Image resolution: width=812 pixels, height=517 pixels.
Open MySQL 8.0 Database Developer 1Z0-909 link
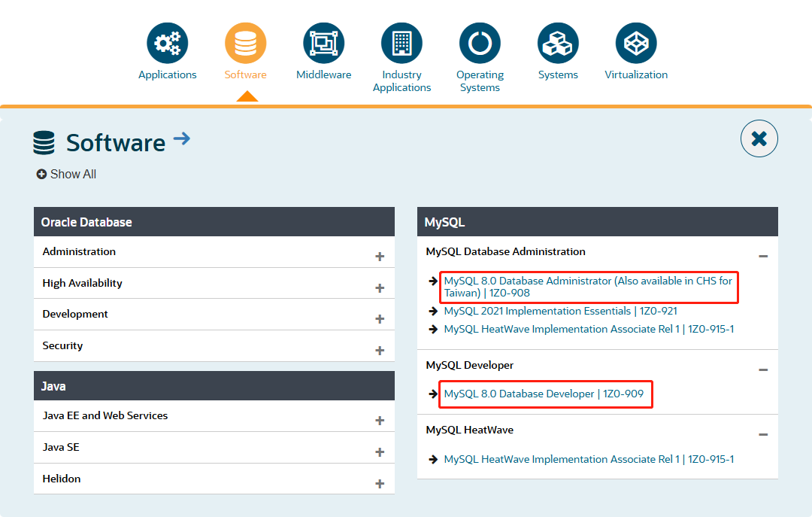point(544,394)
